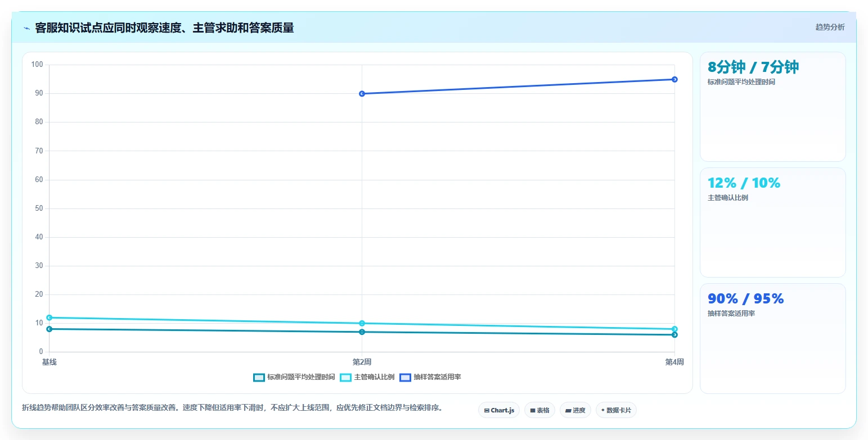The image size is (868, 440).
Task: Click the 主管确认比例 point at 第4周
Action: (x=674, y=329)
